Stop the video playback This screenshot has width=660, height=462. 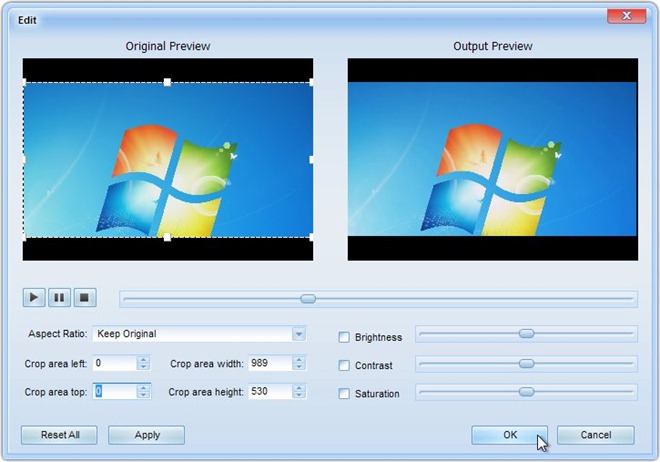click(x=85, y=297)
